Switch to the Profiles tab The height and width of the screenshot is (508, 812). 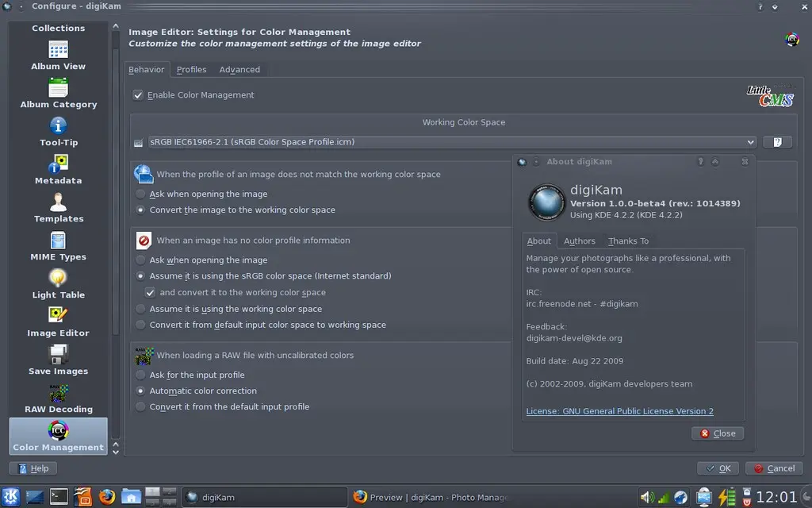(x=191, y=69)
